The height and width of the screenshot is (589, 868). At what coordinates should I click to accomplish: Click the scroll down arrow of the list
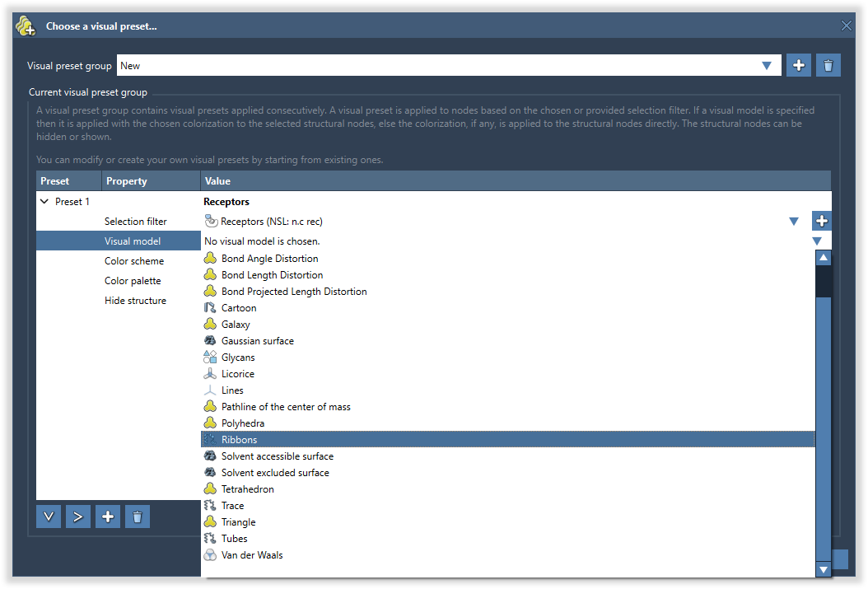[823, 569]
